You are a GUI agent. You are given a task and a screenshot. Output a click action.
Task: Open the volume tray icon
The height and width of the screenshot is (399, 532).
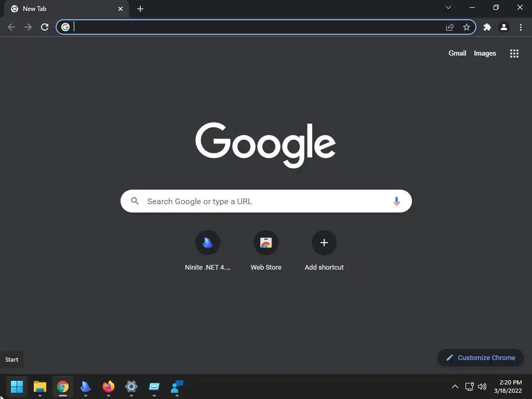tap(482, 387)
